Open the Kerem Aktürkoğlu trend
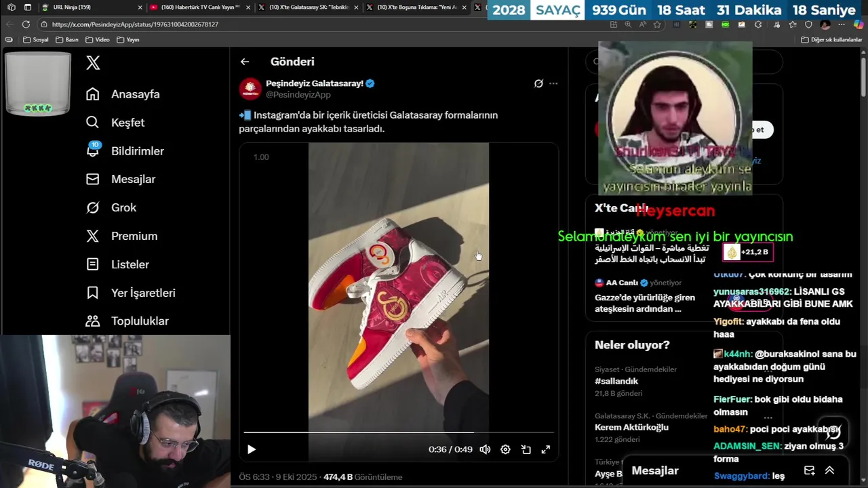868x488 pixels. click(x=631, y=428)
